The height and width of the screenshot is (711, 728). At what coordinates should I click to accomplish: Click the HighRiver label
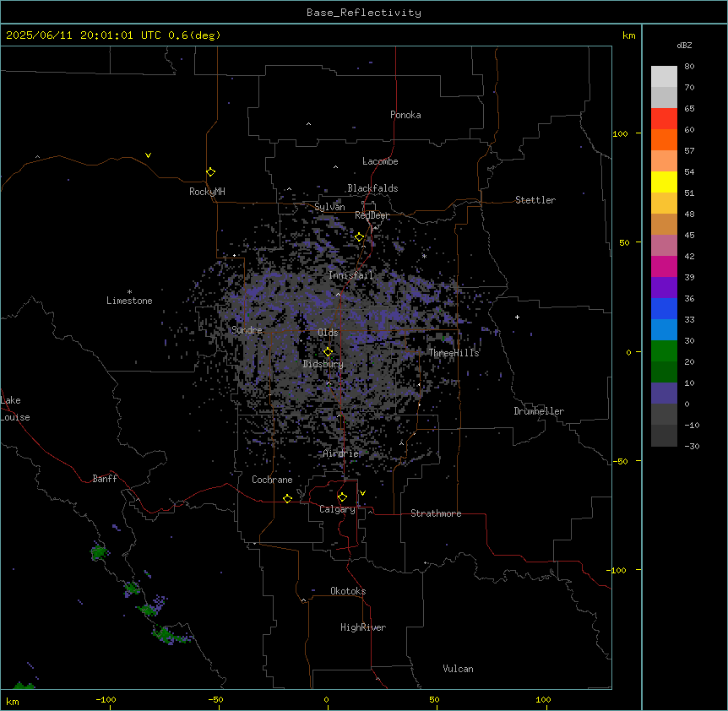point(363,627)
